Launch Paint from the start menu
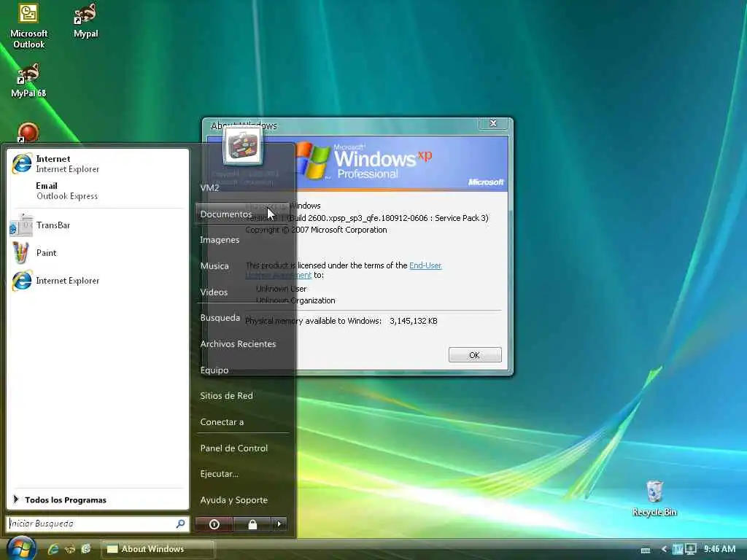Screen dimensions: 747x560 [x=98, y=252]
